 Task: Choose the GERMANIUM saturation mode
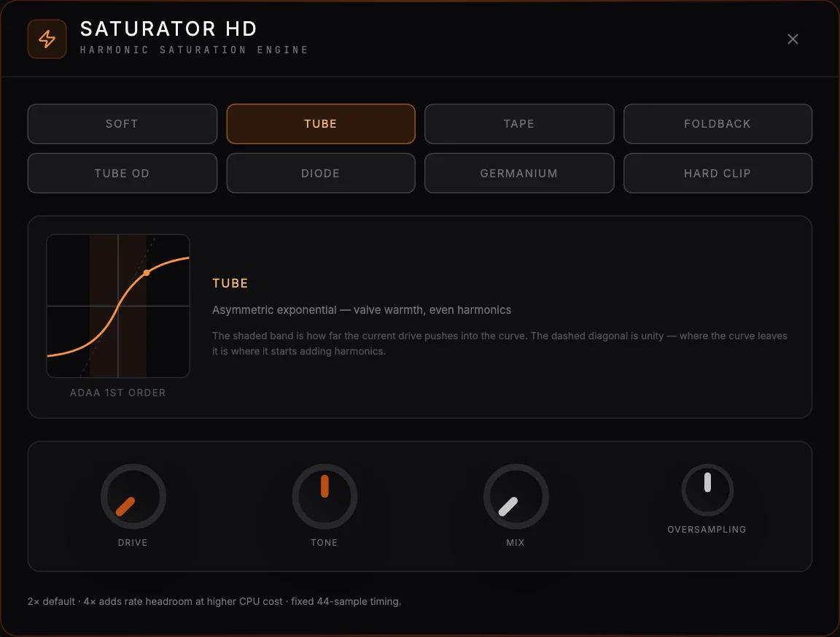point(519,173)
